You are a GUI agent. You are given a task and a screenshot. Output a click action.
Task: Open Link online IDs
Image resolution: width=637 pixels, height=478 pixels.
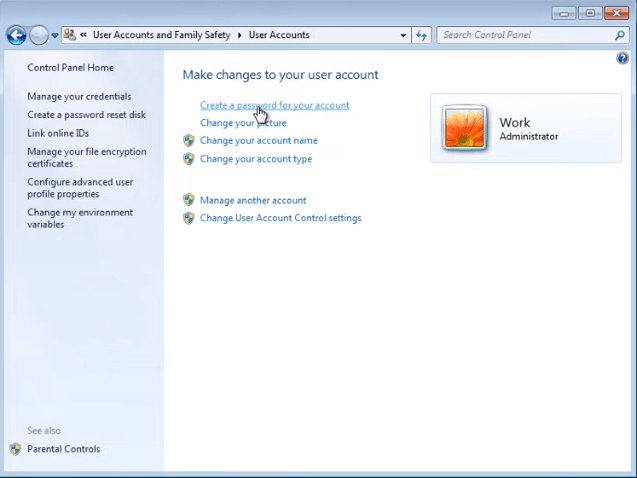coord(58,133)
